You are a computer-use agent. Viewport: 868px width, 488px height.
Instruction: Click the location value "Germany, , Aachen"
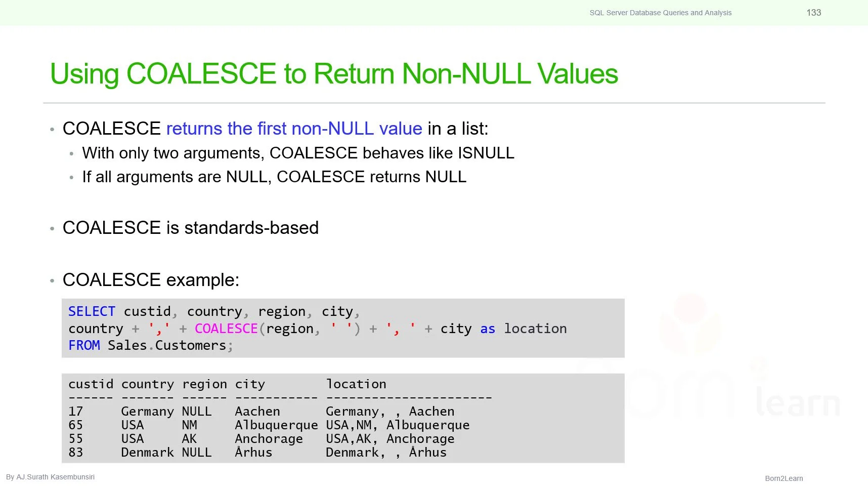(x=390, y=412)
